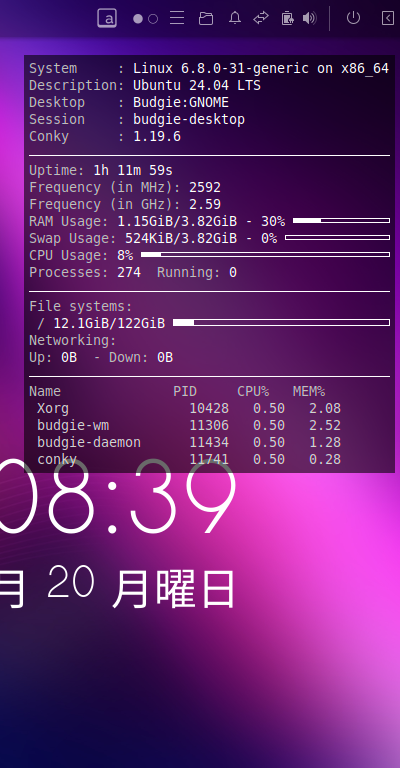The height and width of the screenshot is (768, 400).
Task: Open the power session menu
Action: tap(353, 18)
